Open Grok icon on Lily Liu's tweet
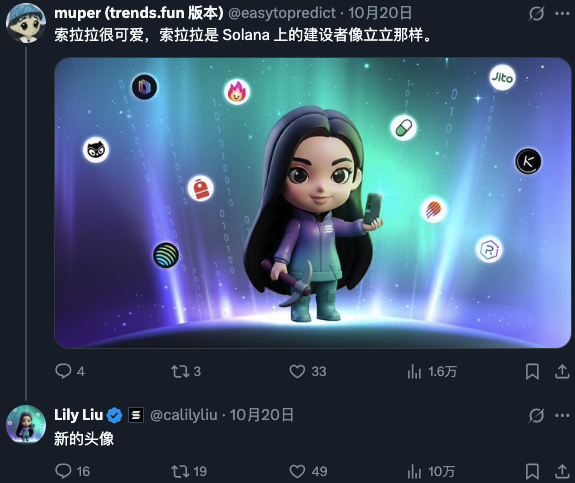 536,416
